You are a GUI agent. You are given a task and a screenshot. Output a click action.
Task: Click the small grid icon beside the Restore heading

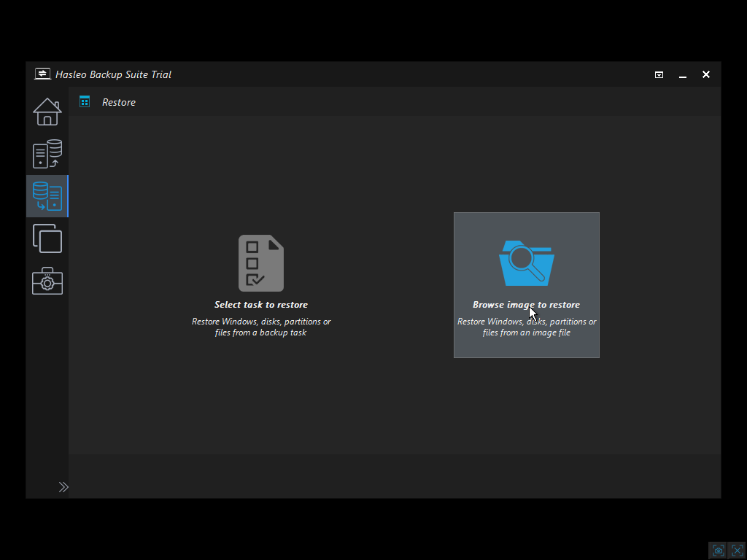pyautogui.click(x=85, y=102)
